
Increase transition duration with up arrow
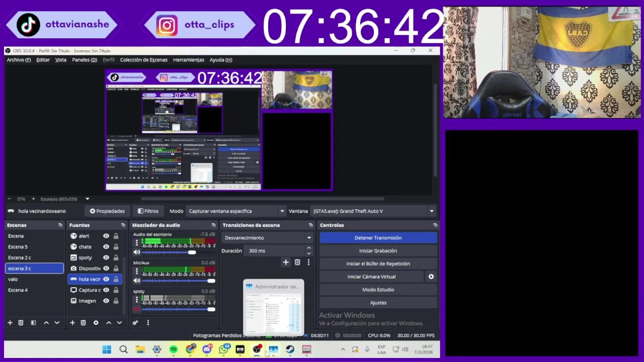[309, 248]
